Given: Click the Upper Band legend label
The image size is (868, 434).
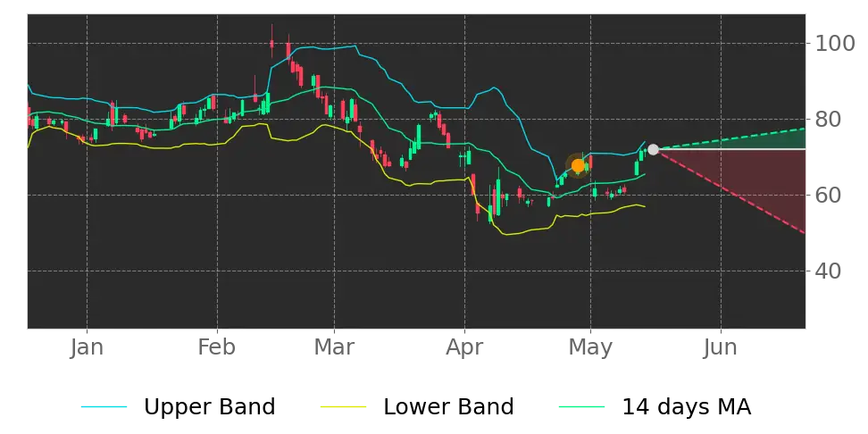Looking at the screenshot, I should tap(209, 407).
